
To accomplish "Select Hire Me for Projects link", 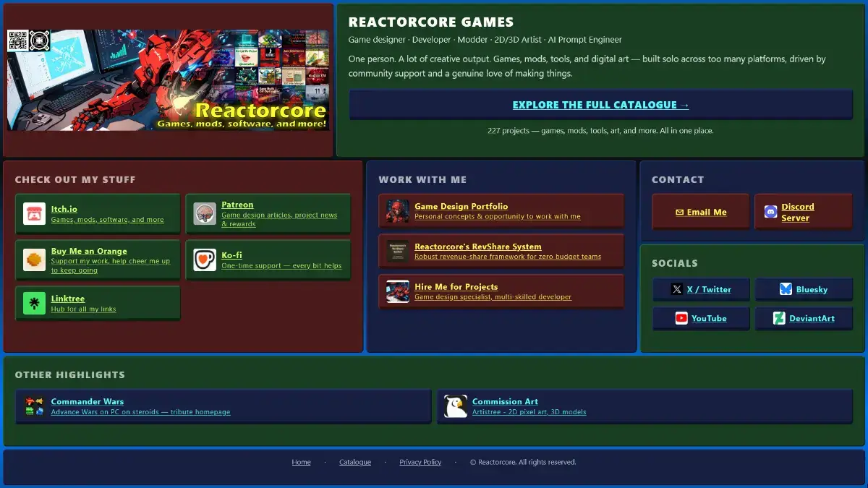I will pos(456,287).
